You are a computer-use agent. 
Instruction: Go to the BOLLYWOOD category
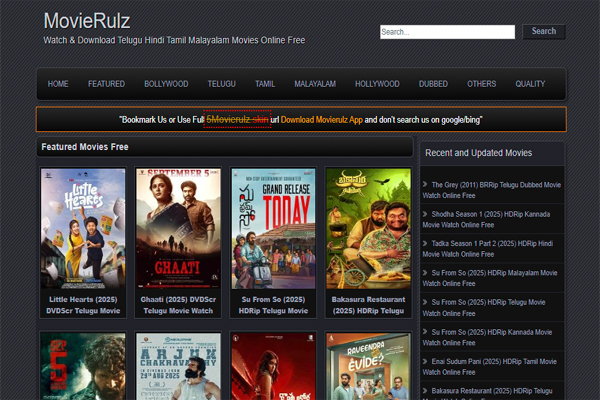tap(166, 84)
